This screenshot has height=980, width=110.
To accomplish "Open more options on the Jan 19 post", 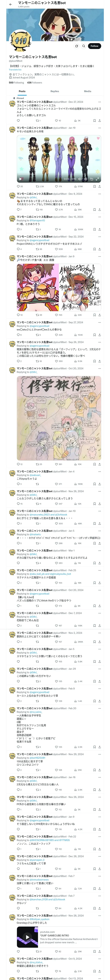I will pos(99,128).
